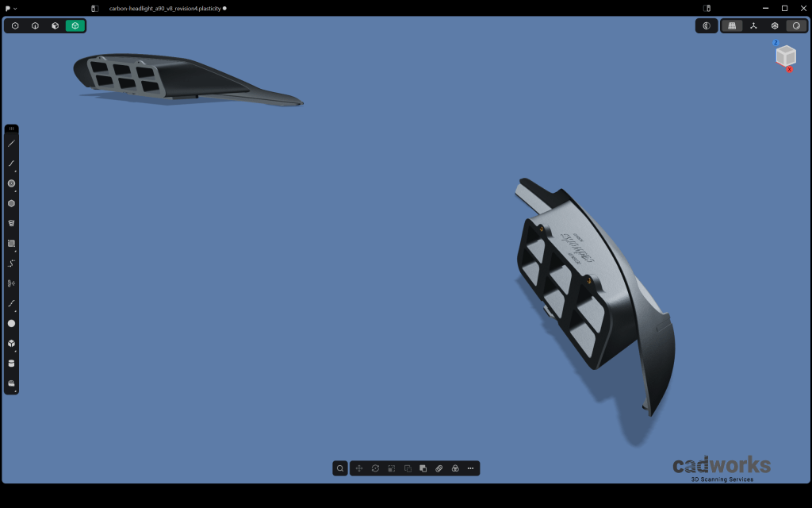
Task: Click the Rotate command icon
Action: [x=375, y=468]
